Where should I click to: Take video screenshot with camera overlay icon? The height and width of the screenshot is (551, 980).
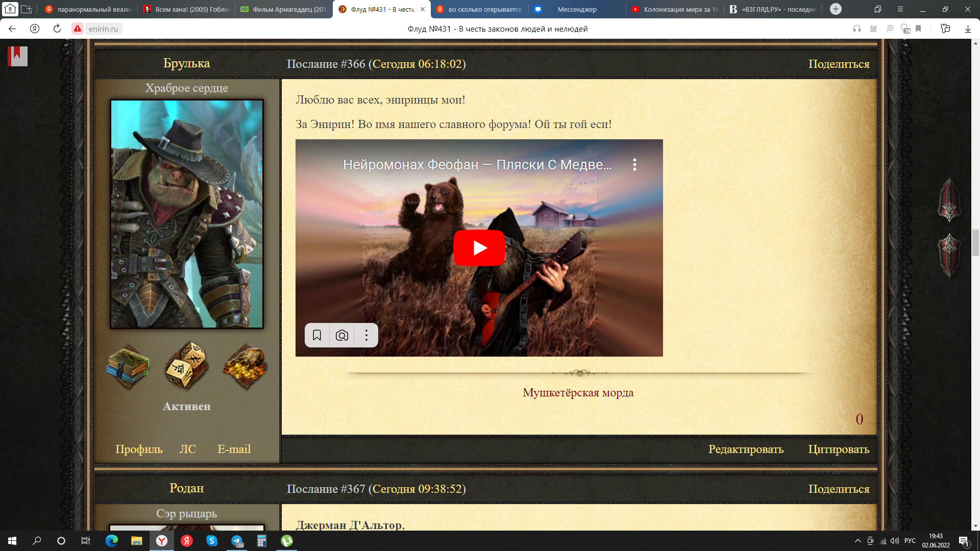point(342,335)
